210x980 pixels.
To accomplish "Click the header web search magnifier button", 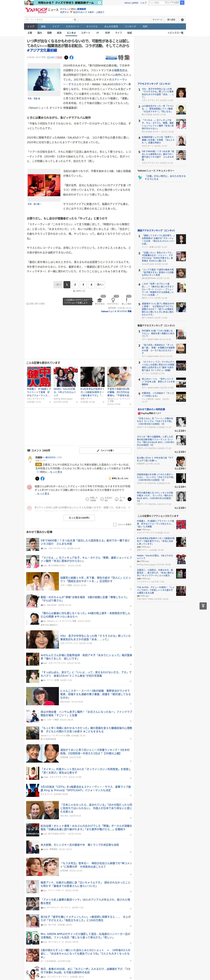I will [182, 3].
